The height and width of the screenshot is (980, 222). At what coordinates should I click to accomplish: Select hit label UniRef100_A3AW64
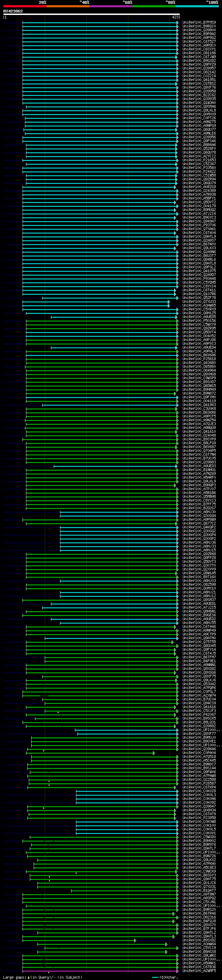click(199, 944)
